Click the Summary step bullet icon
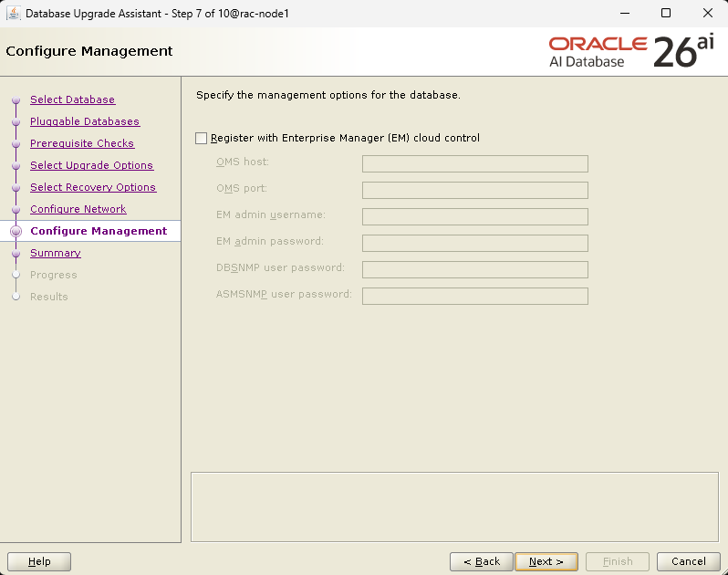This screenshot has height=575, width=728. point(16,253)
